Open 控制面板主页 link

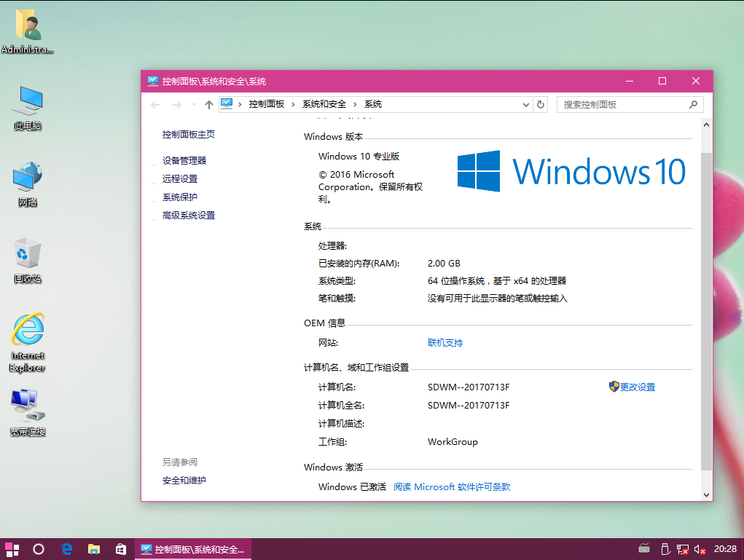point(189,135)
